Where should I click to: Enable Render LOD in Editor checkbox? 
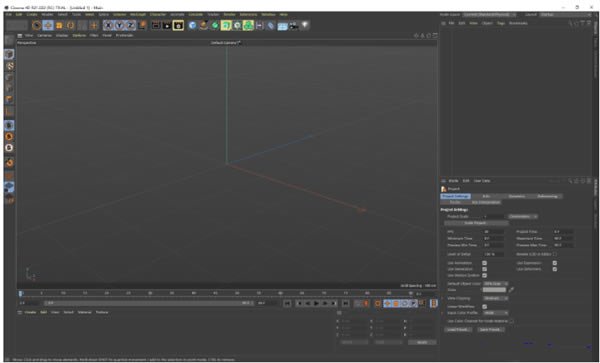pyautogui.click(x=554, y=254)
